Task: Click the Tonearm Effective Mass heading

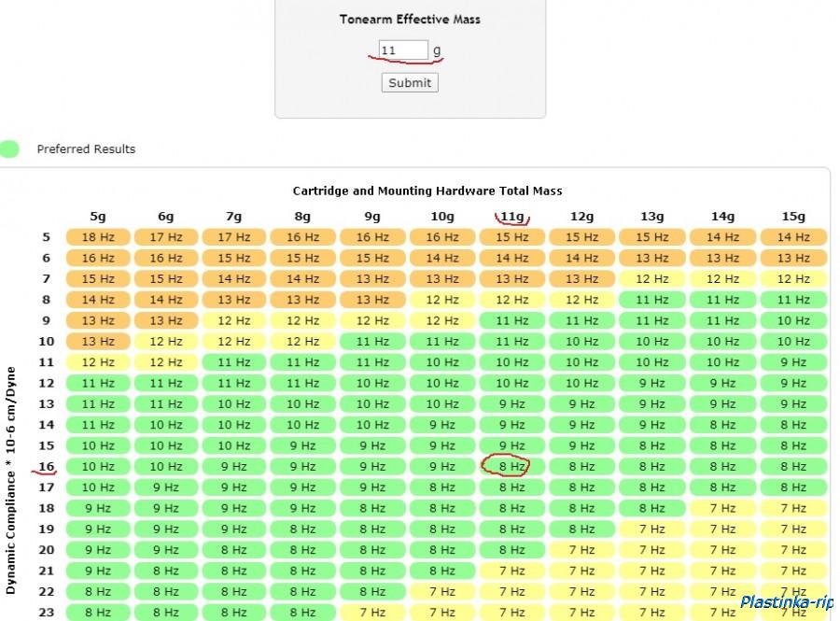Action: click(410, 19)
